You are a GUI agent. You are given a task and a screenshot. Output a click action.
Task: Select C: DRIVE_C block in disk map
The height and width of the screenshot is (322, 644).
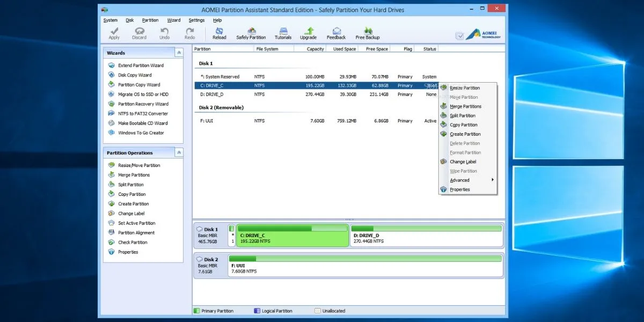[292, 236]
